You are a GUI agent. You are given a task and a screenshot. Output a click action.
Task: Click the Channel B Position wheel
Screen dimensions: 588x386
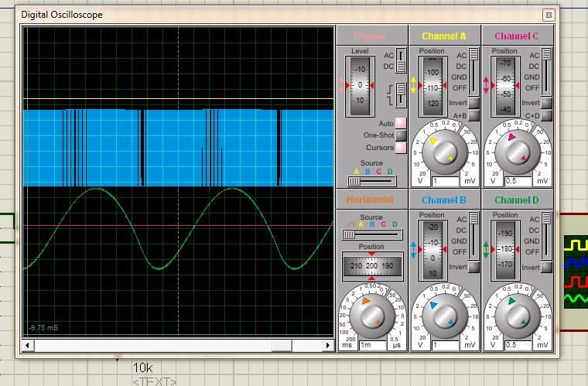[432, 250]
